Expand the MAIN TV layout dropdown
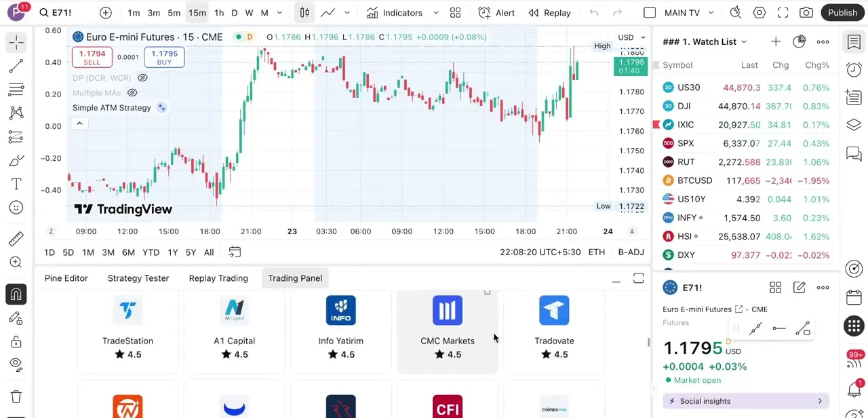The width and height of the screenshot is (868, 418). [711, 13]
